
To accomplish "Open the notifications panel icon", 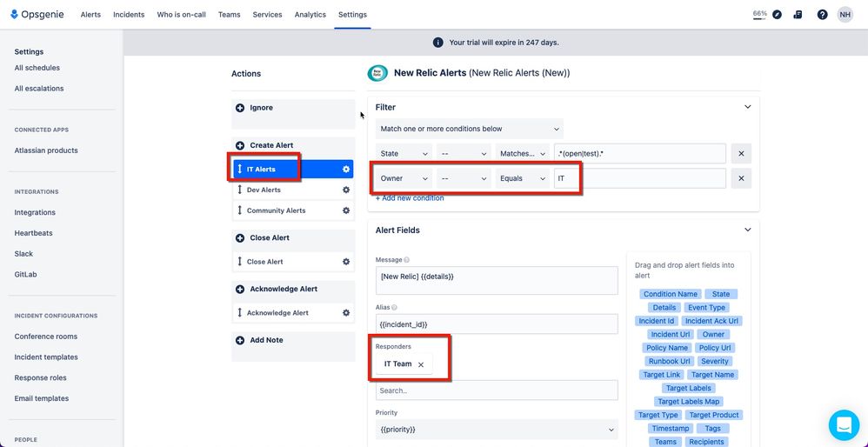I will point(798,15).
